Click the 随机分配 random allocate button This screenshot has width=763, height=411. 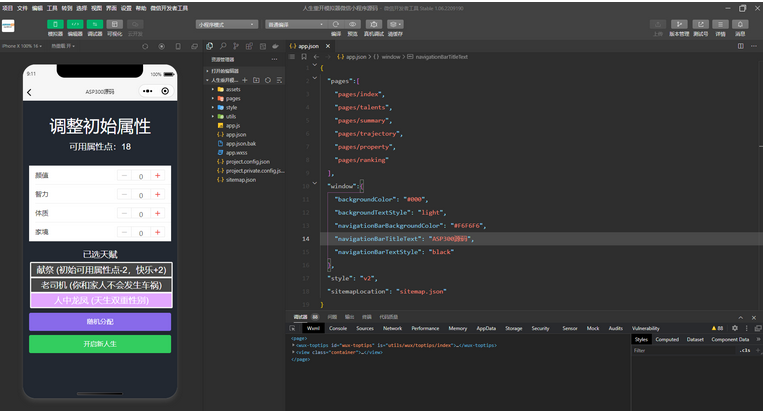tap(100, 321)
